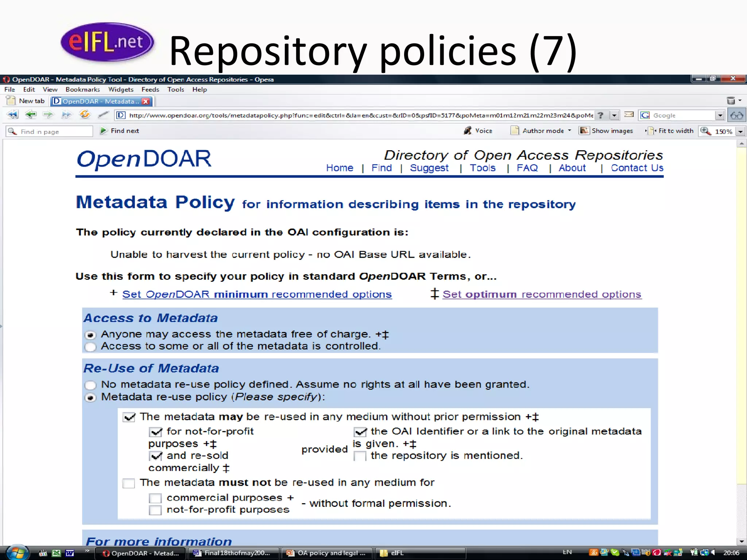
Task: Click the New tab page icon
Action: [11, 101]
